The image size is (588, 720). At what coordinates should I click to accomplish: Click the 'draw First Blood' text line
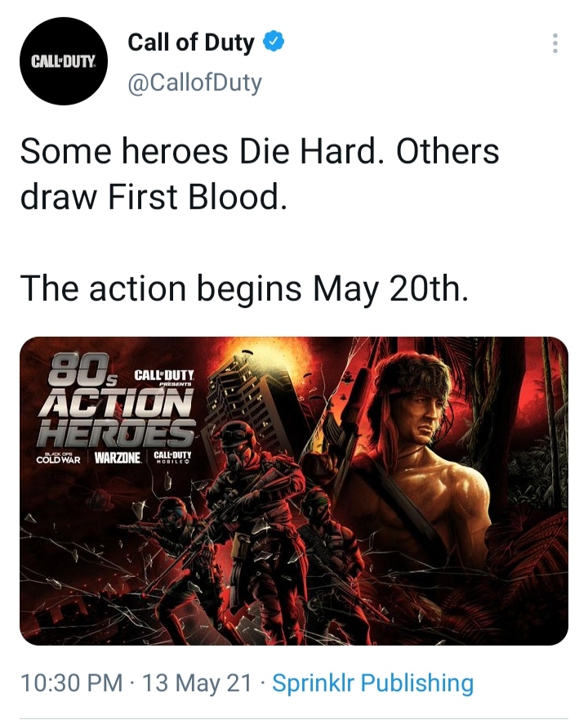154,197
